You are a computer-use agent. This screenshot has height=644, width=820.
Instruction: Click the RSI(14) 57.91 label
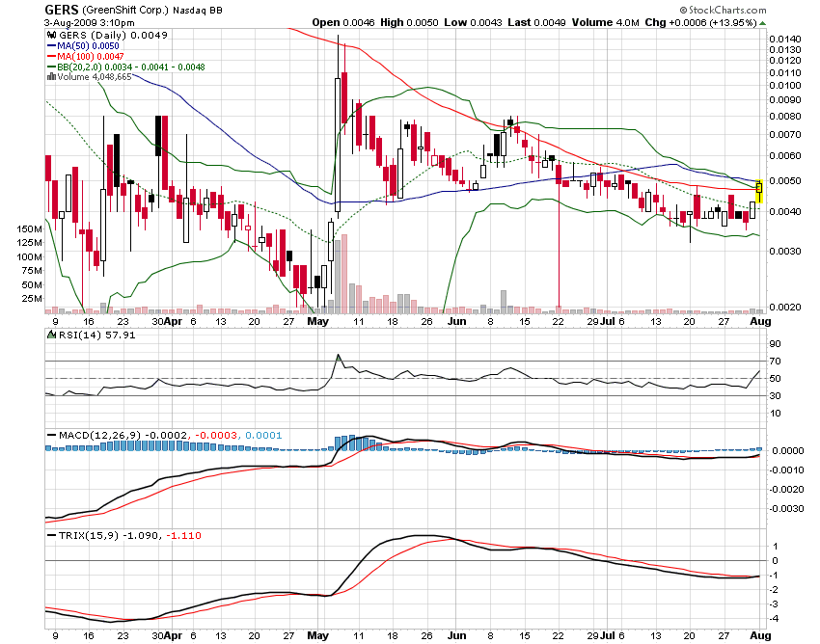pos(97,335)
